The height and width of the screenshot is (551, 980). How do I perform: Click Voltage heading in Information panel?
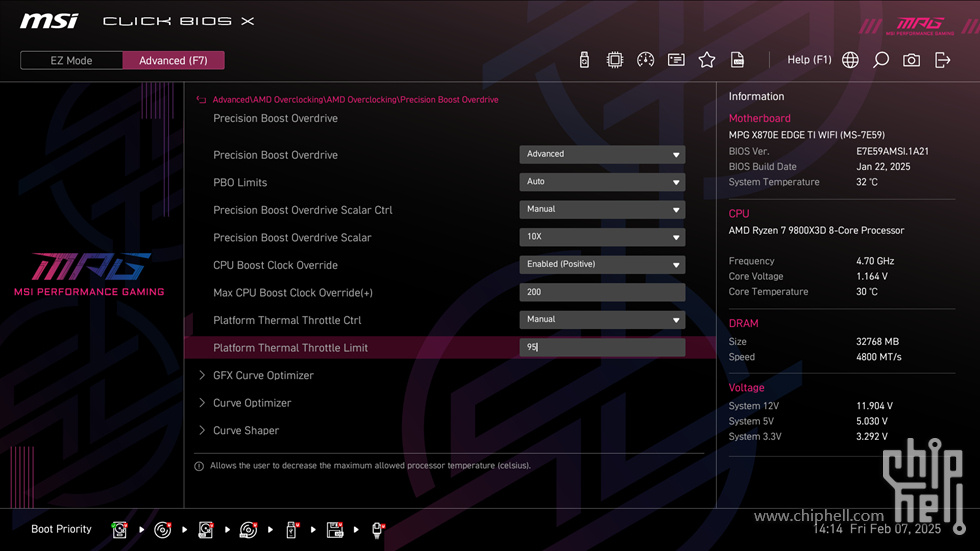[746, 387]
